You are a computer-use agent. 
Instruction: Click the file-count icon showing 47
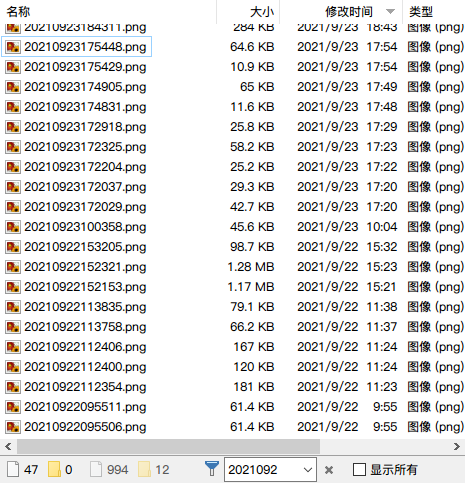pos(13,469)
